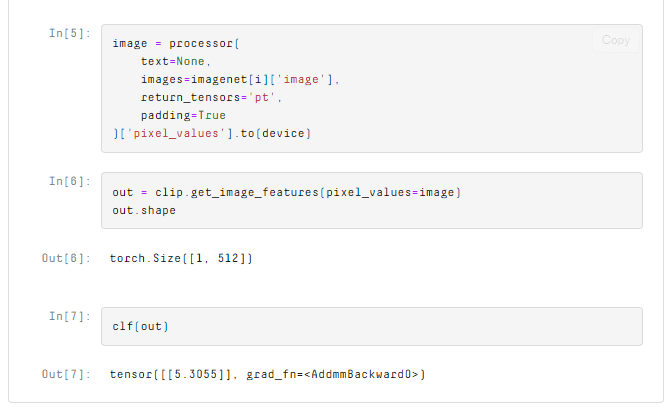
Task: Click the Out[7] output label
Action: click(66, 375)
